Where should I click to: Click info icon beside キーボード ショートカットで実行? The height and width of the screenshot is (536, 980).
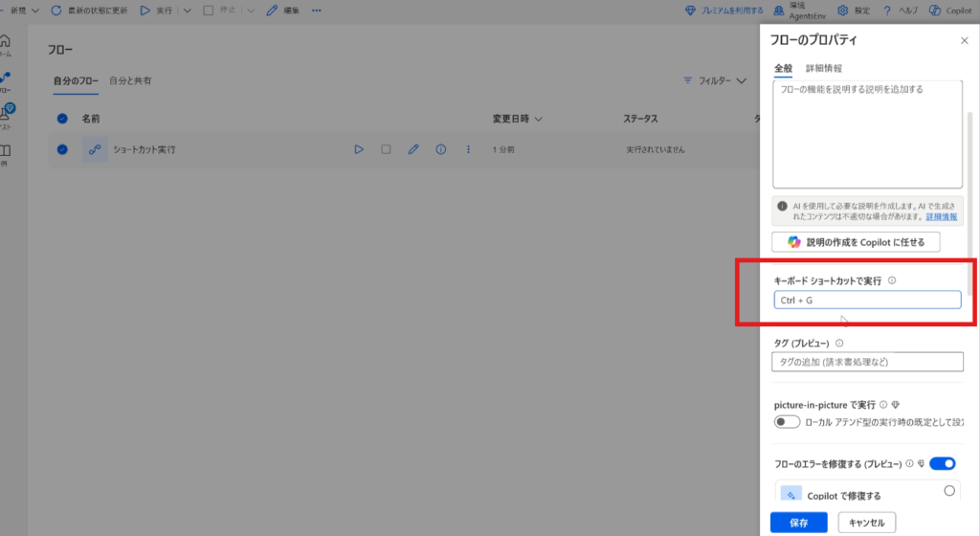(x=892, y=280)
